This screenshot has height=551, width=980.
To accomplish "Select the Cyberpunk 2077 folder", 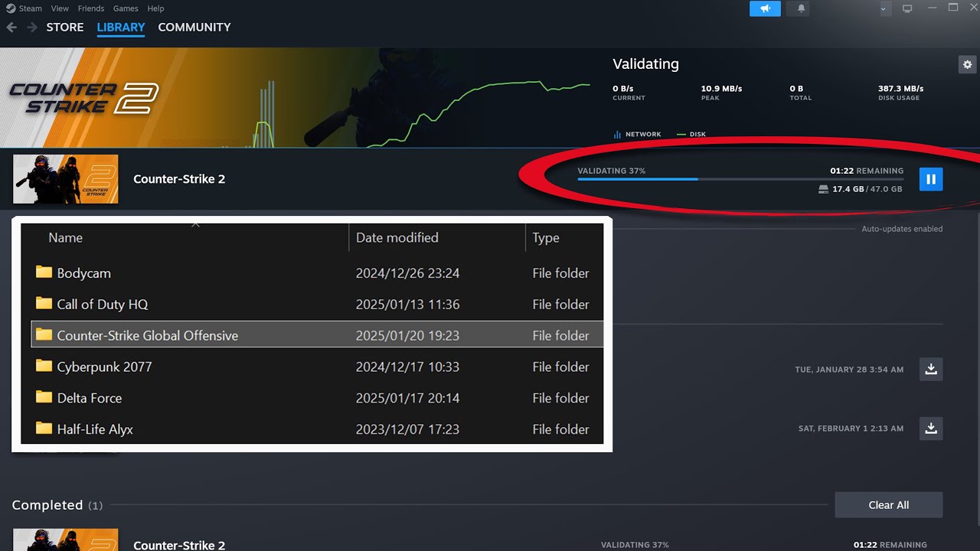I will click(317, 367).
